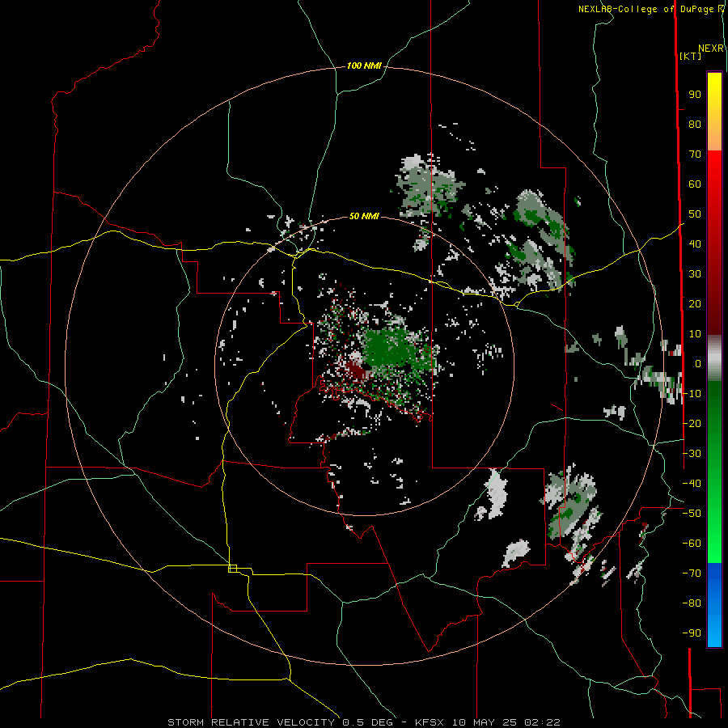Click the 02:22 timestamp in bottom caption

(542, 722)
